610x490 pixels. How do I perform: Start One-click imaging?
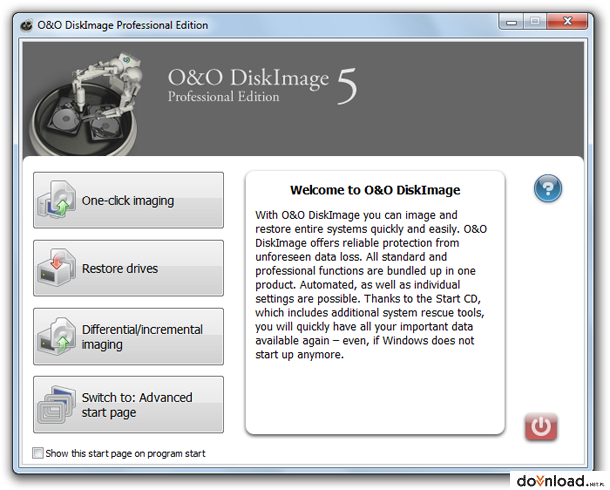pyautogui.click(x=128, y=200)
